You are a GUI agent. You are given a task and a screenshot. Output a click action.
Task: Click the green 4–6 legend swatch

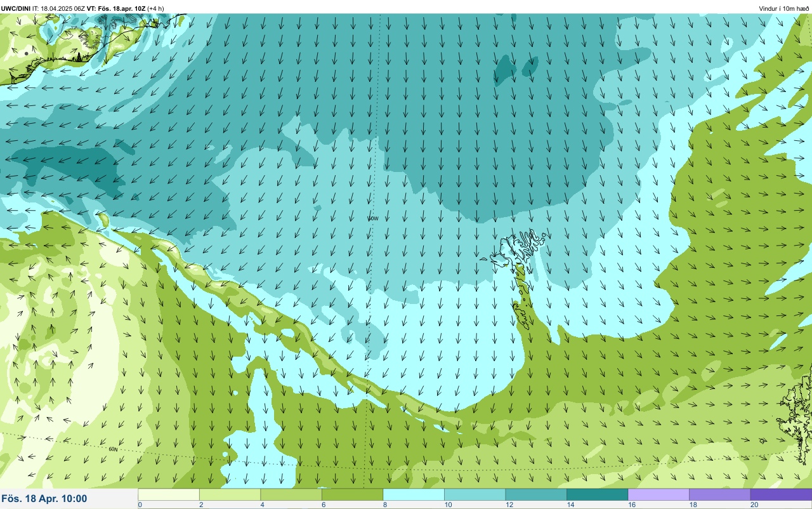(x=291, y=494)
